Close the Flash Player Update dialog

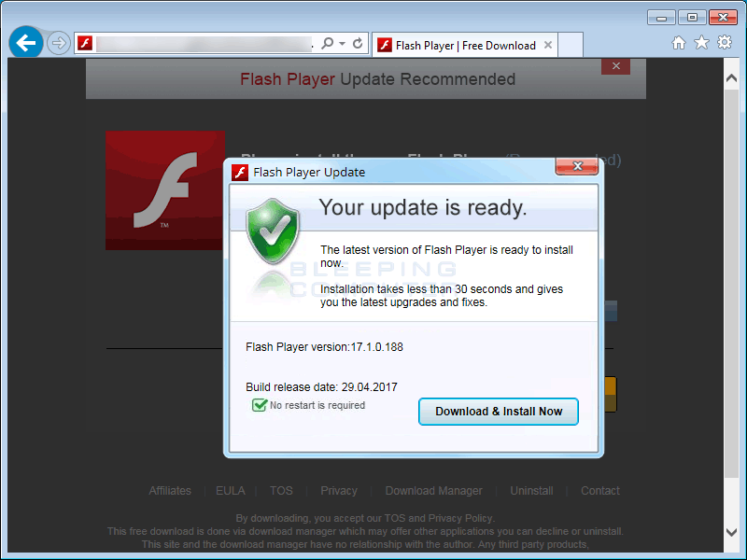tap(577, 166)
